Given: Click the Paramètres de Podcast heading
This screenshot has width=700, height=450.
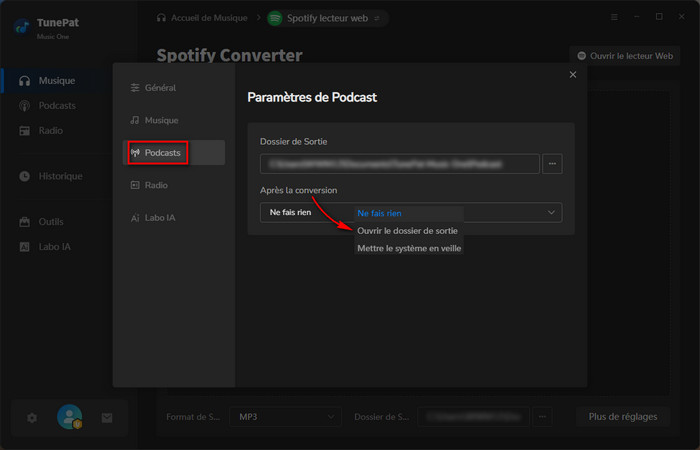Looking at the screenshot, I should pyautogui.click(x=312, y=97).
